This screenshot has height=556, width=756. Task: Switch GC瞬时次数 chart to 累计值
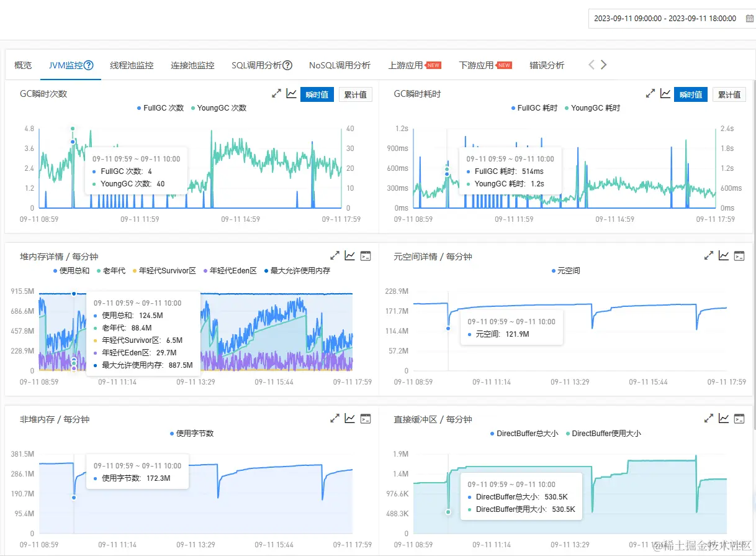tap(355, 94)
